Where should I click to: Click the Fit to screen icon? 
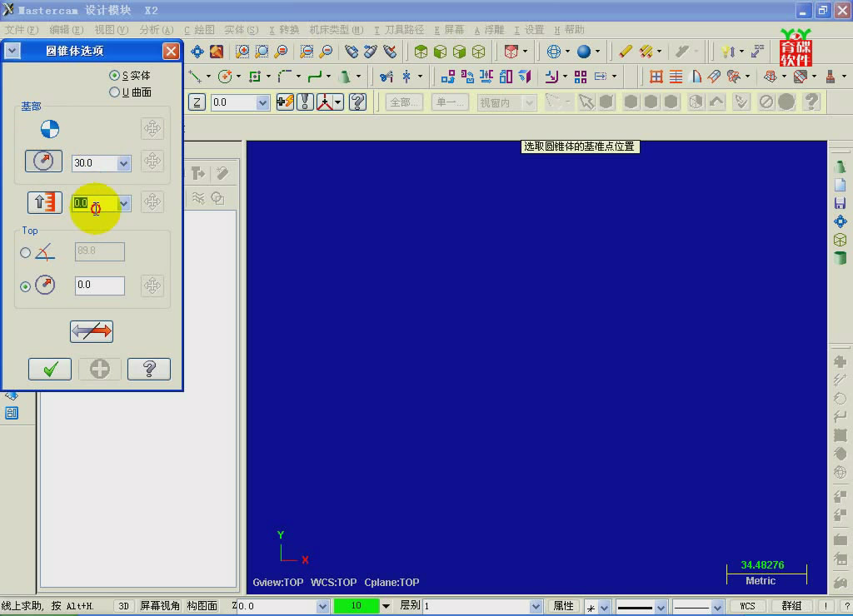(x=197, y=52)
